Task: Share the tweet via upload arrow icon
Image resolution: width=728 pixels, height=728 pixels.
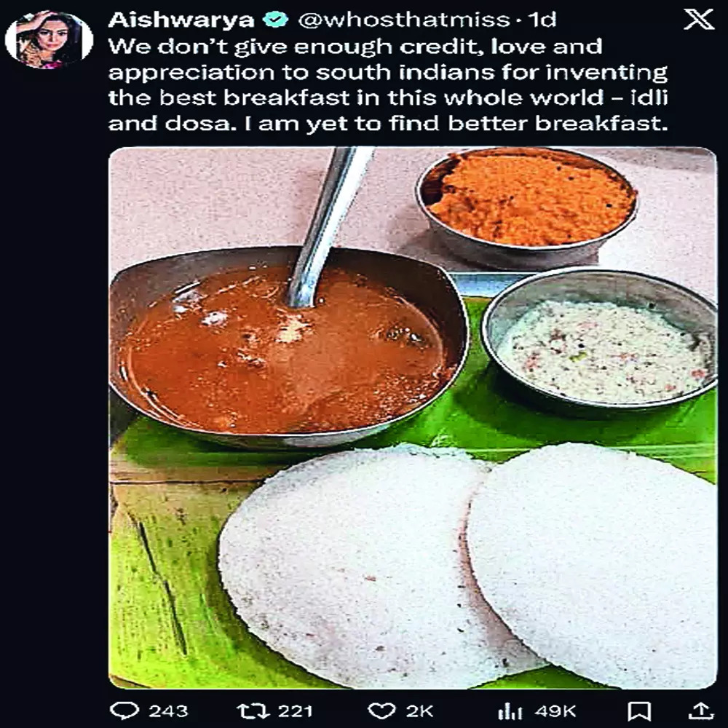Action: click(x=699, y=711)
